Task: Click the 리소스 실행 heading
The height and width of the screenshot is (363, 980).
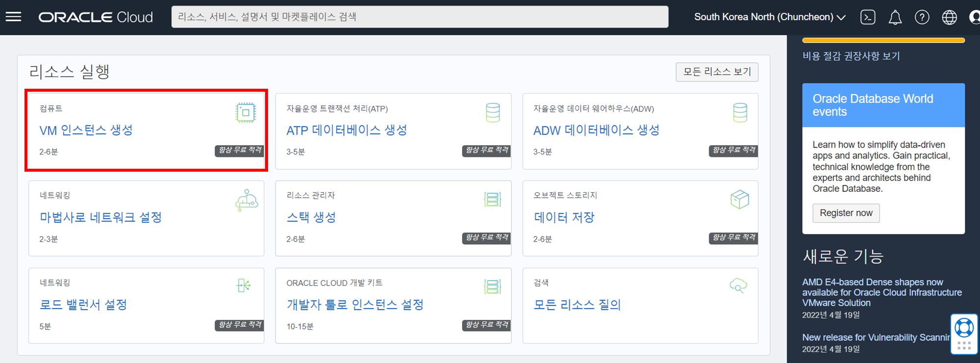Action: tap(69, 72)
